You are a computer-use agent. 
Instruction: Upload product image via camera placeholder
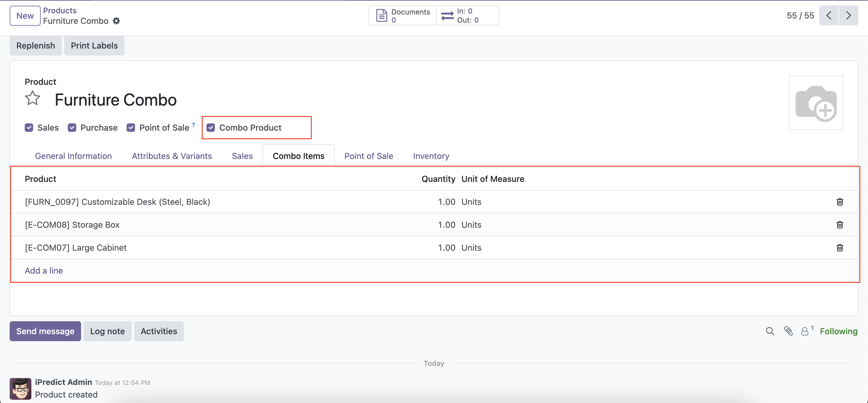[x=816, y=103]
